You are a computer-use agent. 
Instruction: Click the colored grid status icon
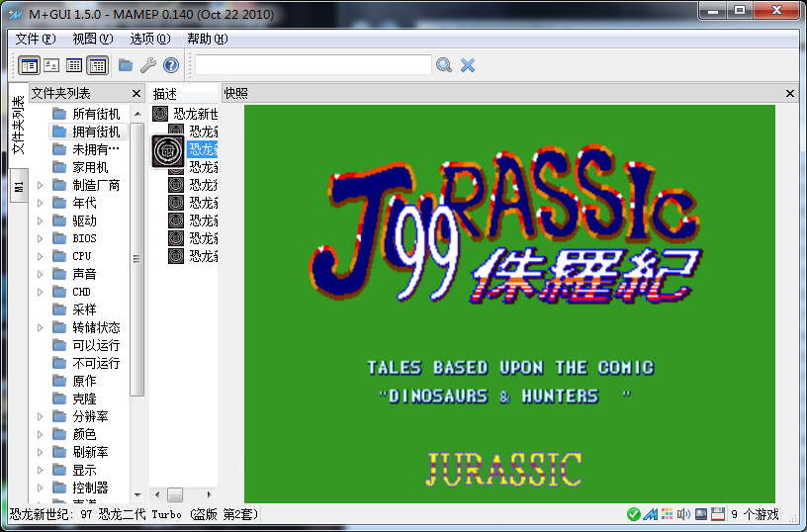point(667,514)
